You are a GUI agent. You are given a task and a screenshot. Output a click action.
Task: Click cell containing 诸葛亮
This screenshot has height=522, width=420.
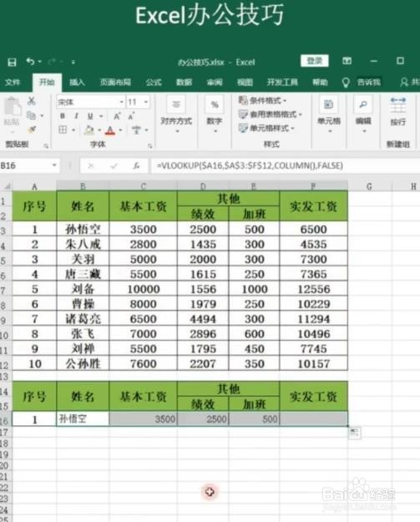coord(83,319)
